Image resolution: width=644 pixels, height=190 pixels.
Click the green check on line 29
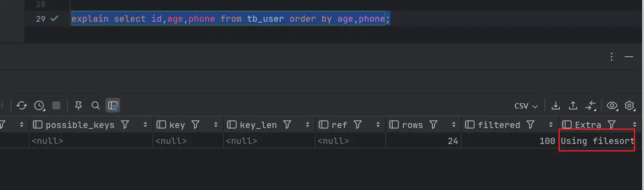(54, 19)
